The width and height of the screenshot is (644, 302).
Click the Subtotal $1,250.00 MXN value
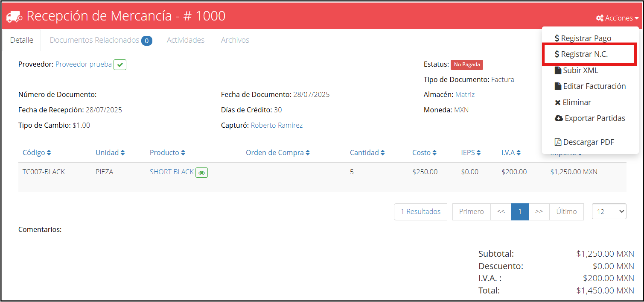[605, 254]
